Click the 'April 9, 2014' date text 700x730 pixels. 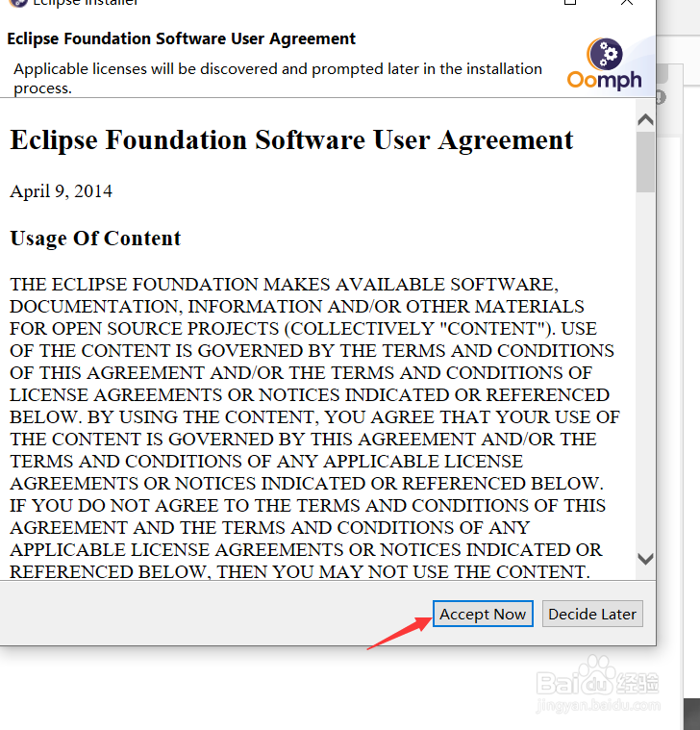[x=61, y=191]
